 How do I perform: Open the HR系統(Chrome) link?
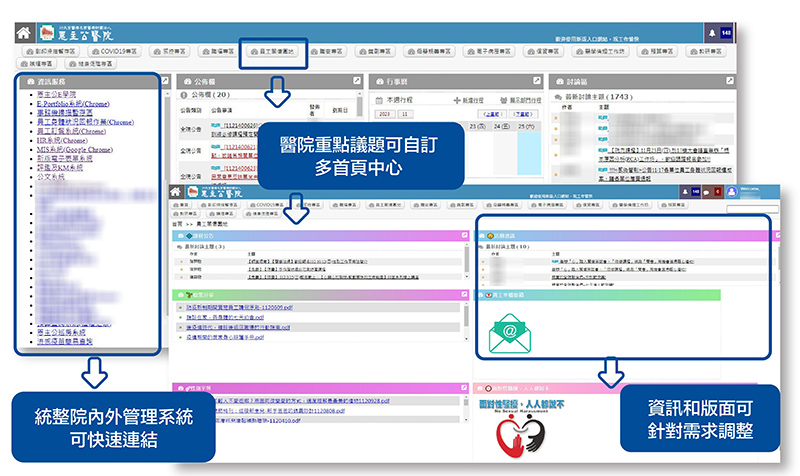[x=62, y=140]
